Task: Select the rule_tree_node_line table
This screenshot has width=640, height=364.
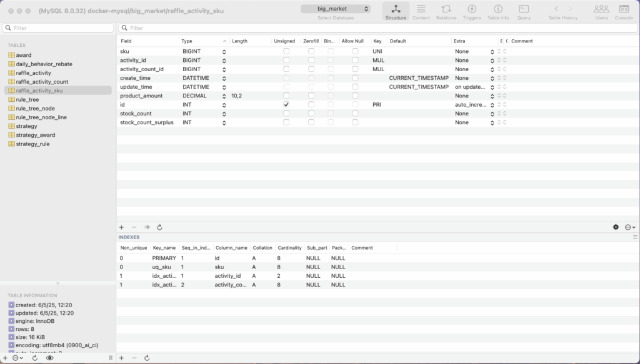Action: 41,117
